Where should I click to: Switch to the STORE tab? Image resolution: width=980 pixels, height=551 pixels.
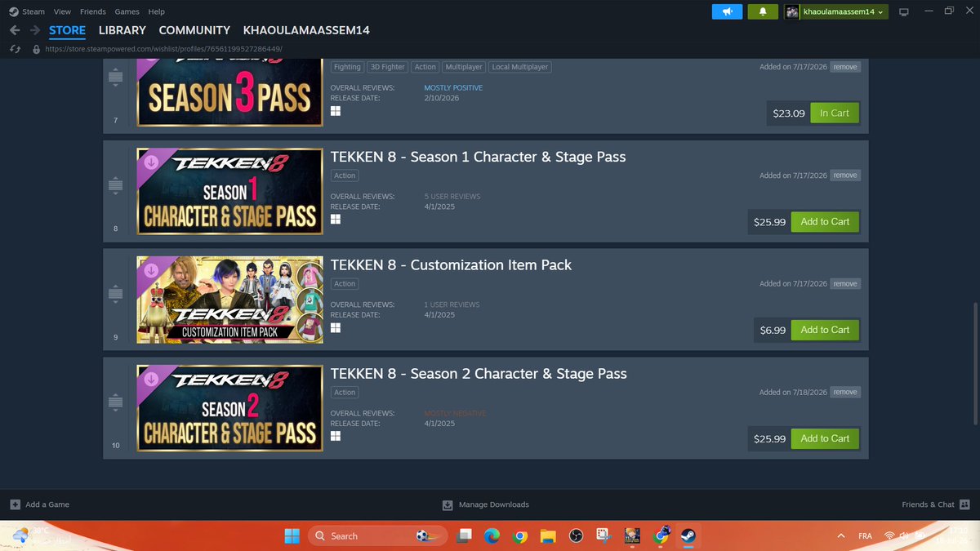coord(67,30)
